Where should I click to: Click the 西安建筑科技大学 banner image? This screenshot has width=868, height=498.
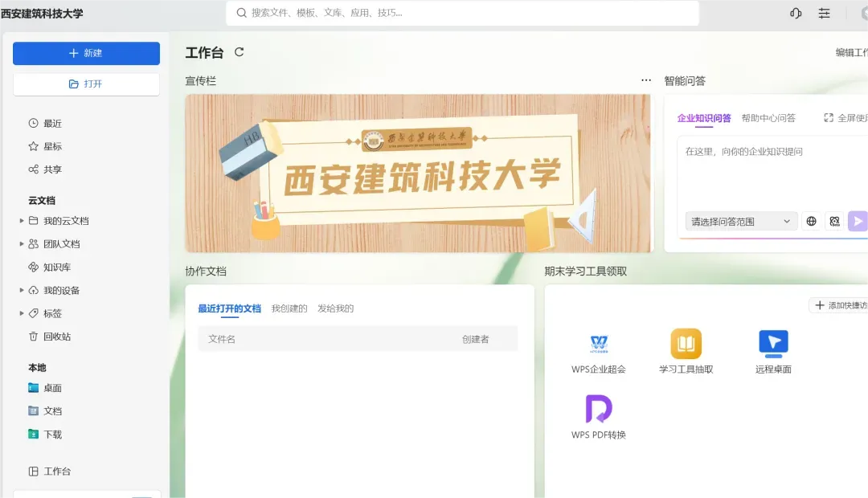419,173
